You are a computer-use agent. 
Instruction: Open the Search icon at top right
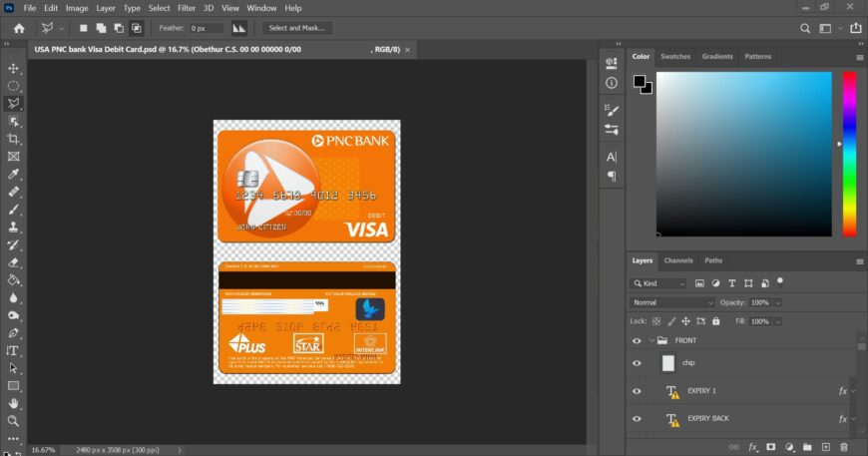click(x=805, y=28)
